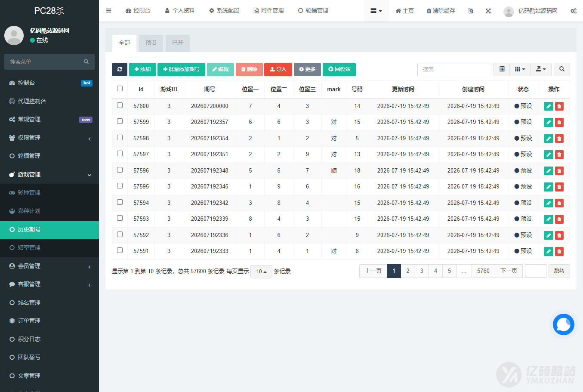Click the table search input field

(x=454, y=69)
